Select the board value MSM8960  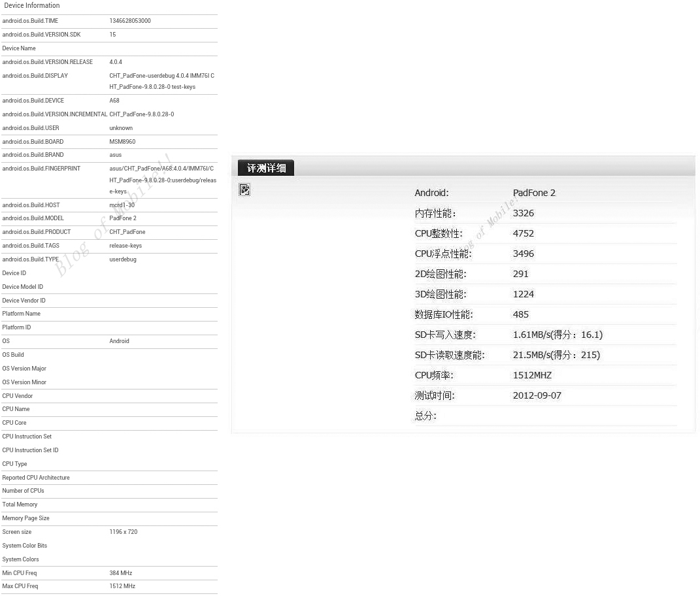coord(122,142)
